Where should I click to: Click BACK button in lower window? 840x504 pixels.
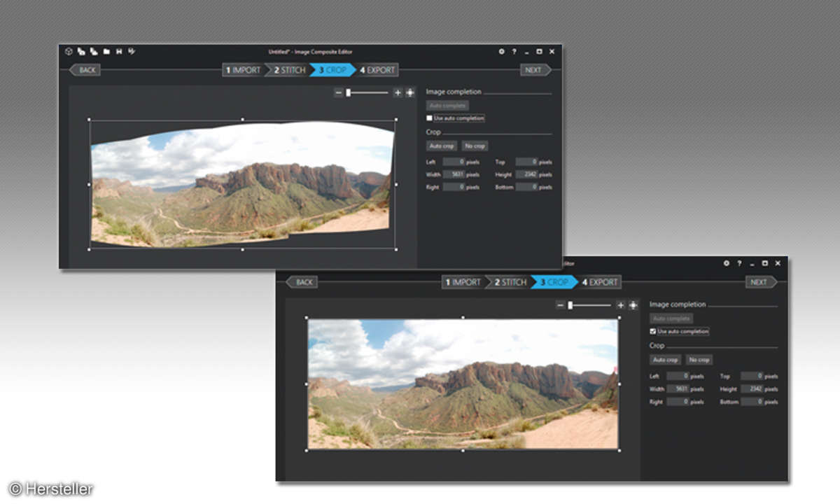(x=302, y=282)
